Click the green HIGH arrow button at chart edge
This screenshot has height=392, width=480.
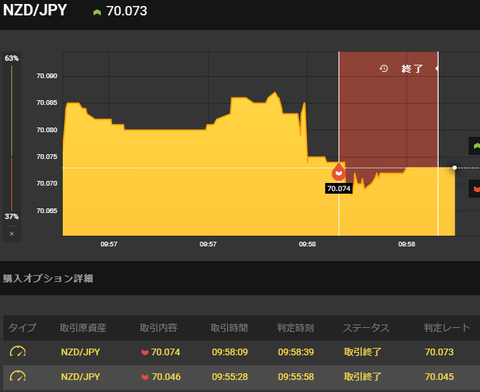click(x=475, y=146)
